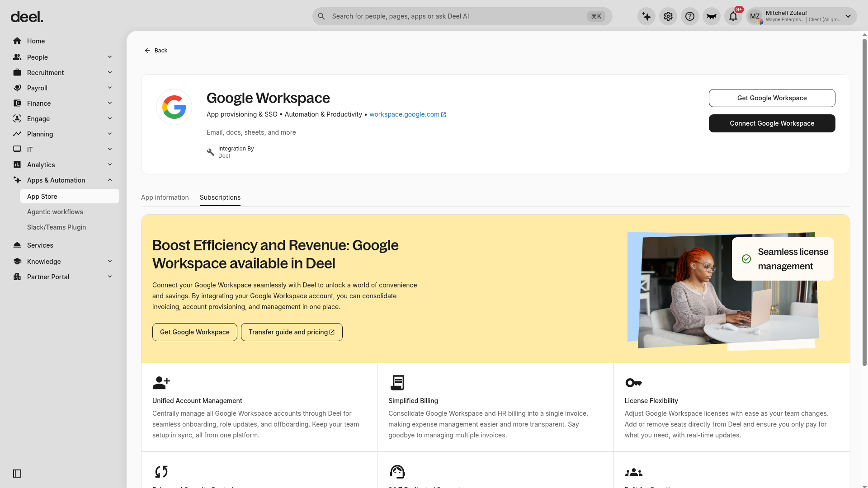Open the user account dropdown arrow

(x=848, y=16)
